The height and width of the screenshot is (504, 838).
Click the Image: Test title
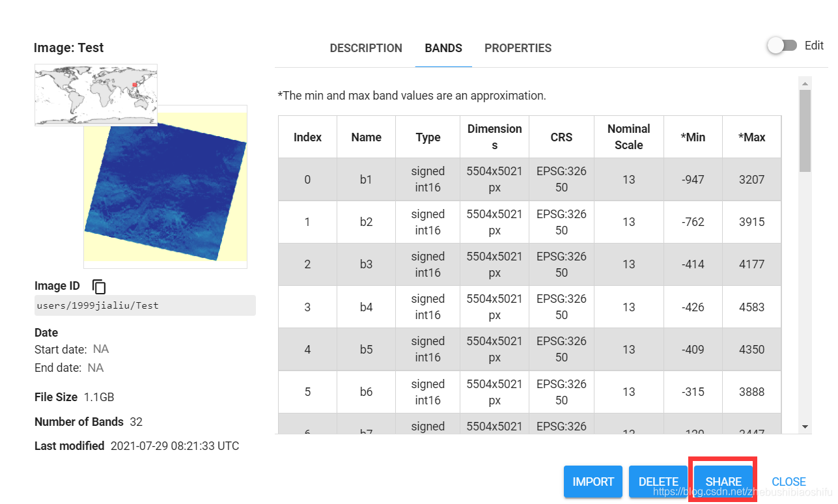point(68,48)
